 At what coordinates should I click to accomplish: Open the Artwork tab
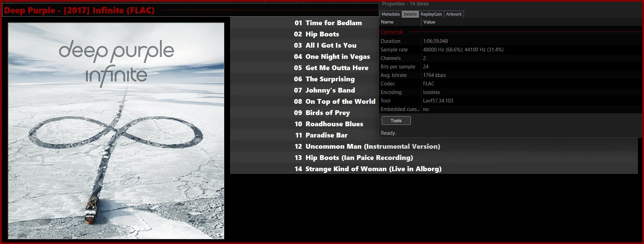[454, 14]
